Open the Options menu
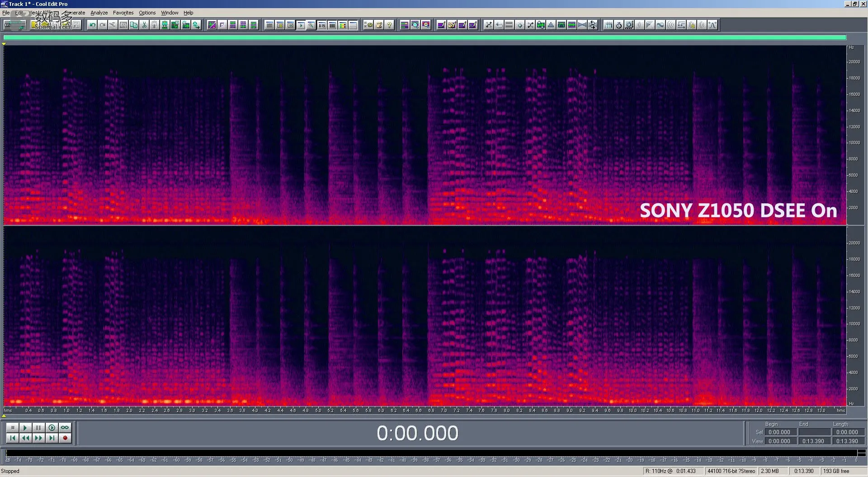The height and width of the screenshot is (477, 868). pos(147,13)
